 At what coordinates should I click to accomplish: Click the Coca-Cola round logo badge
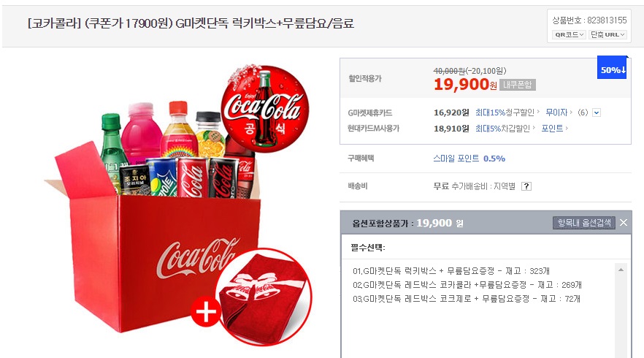pyautogui.click(x=264, y=108)
